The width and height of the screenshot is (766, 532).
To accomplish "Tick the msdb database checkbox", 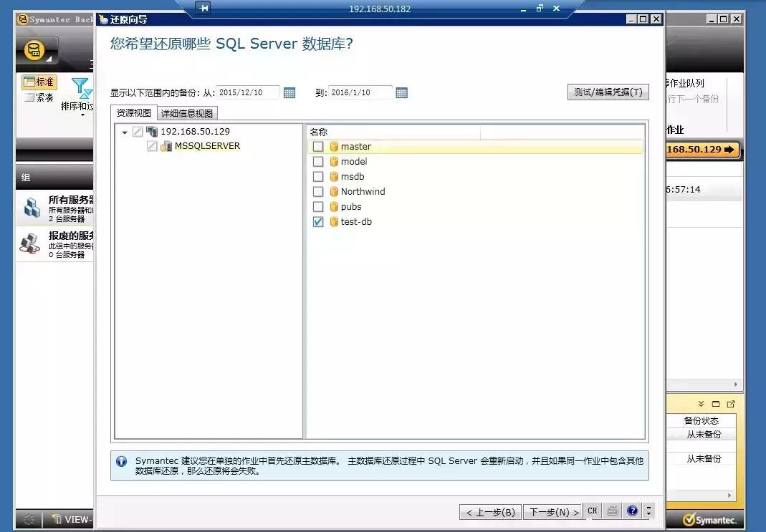I will [x=318, y=177].
